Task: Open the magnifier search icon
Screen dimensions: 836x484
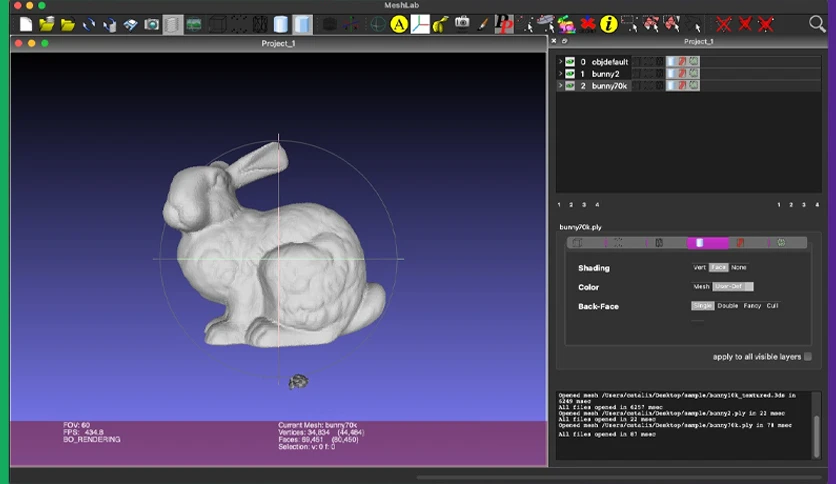Action: 817,24
